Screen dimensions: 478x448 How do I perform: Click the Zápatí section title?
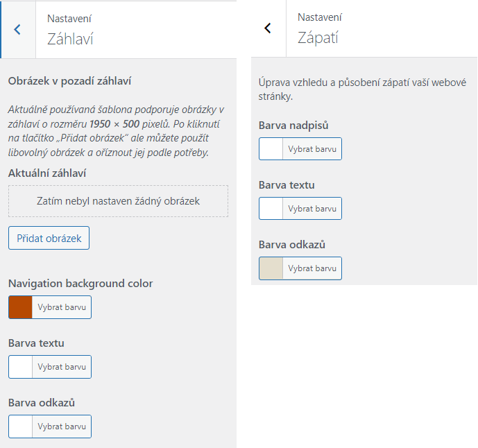(318, 37)
